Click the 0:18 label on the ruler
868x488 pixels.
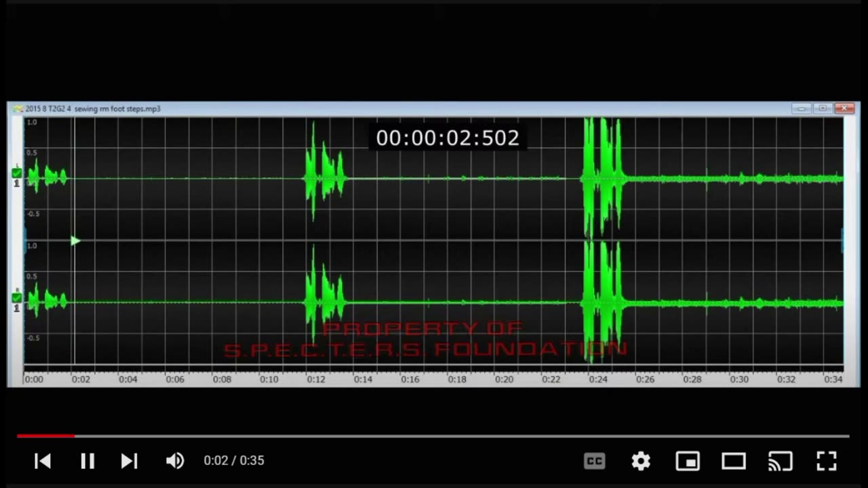(457, 380)
